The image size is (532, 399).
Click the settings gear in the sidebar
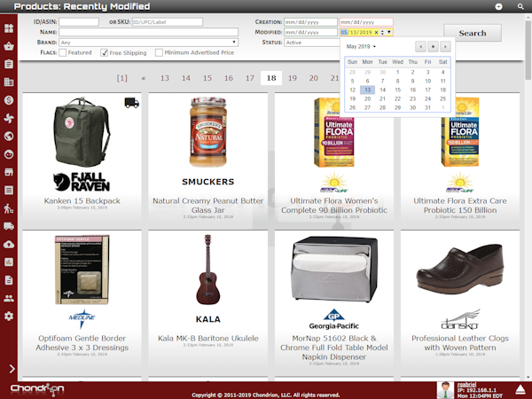(x=9, y=317)
